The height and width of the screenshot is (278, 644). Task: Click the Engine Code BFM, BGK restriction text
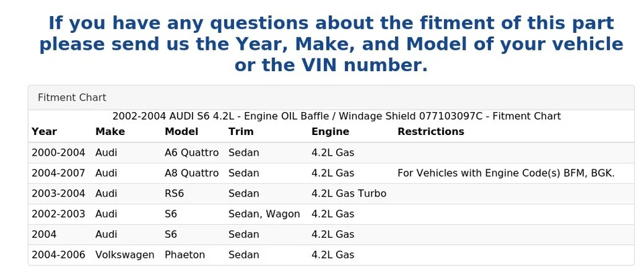(x=506, y=173)
